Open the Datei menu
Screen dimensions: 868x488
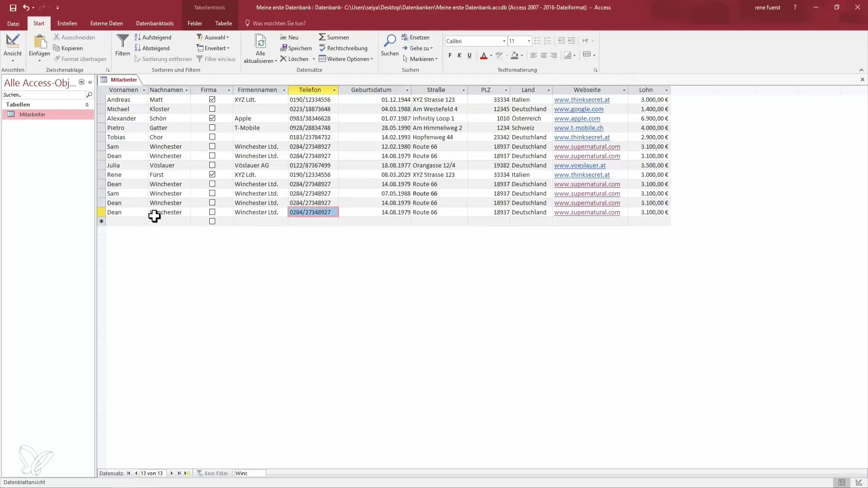coord(14,23)
